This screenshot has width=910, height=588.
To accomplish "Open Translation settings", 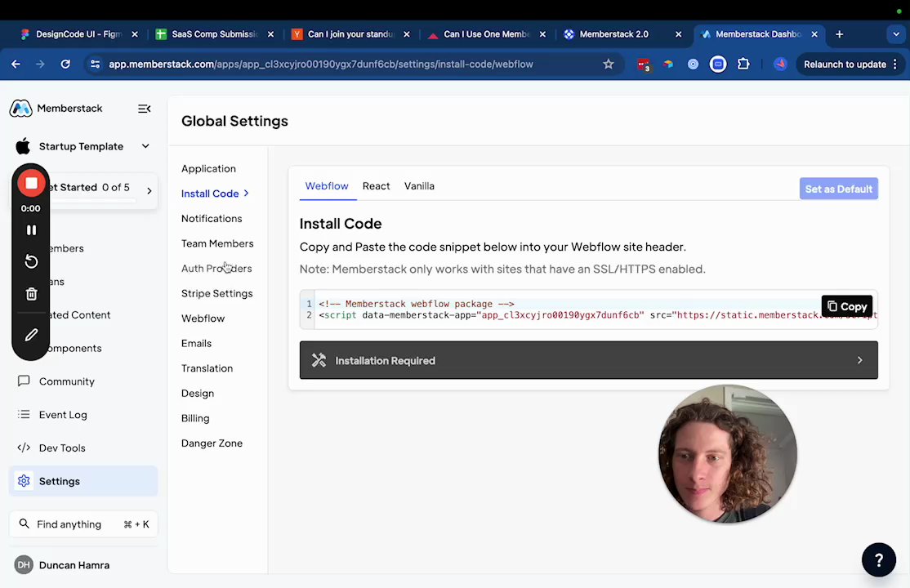I will pos(207,368).
